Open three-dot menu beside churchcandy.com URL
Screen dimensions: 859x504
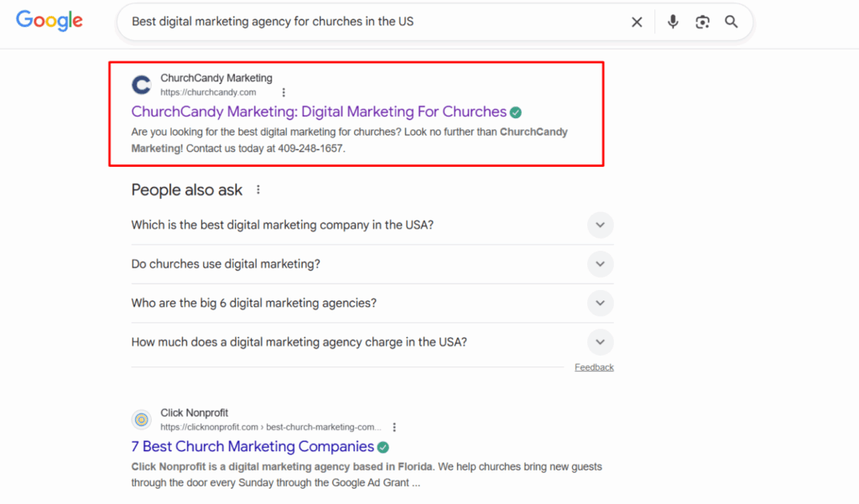point(284,92)
